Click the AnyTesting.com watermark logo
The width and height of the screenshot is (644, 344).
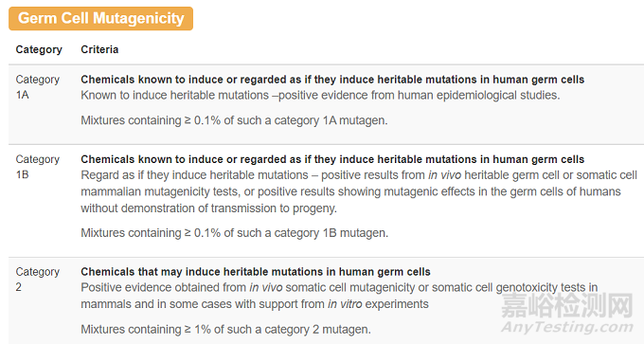coord(566,327)
